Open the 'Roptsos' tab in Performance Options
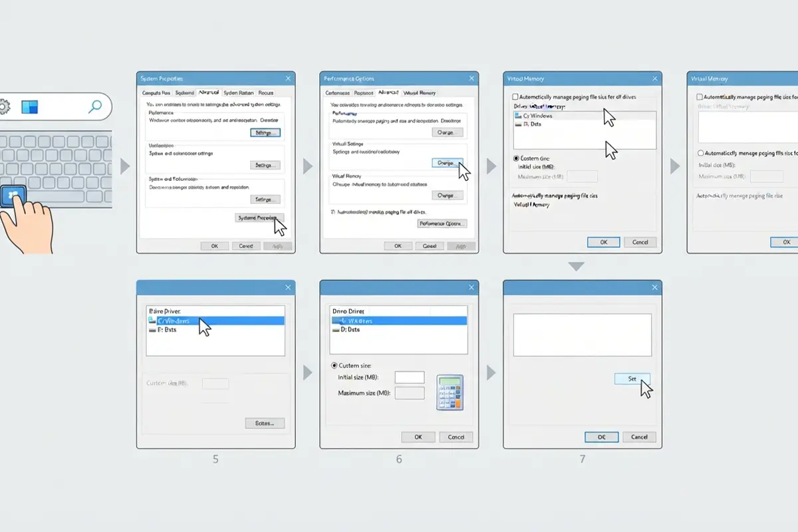This screenshot has width=798, height=532. [364, 93]
